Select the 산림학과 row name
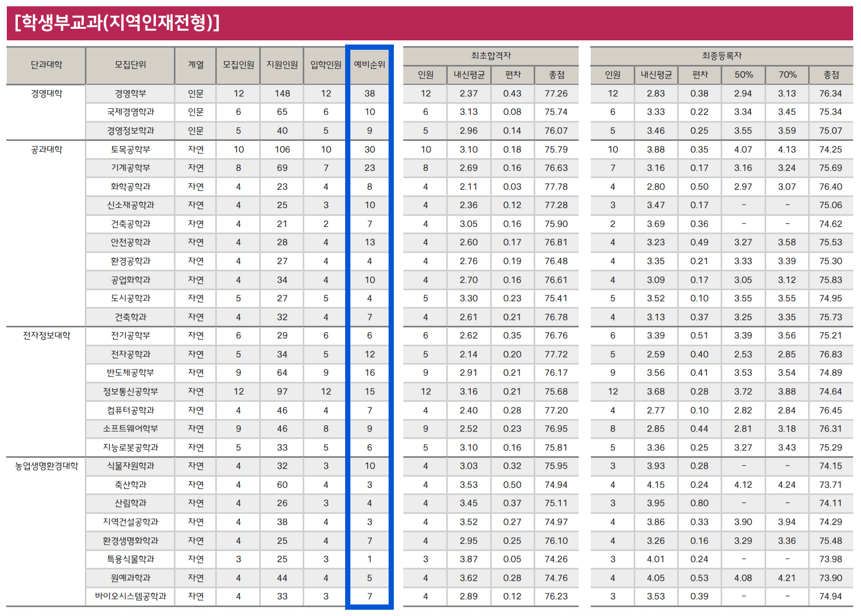This screenshot has width=861, height=616. (x=130, y=503)
